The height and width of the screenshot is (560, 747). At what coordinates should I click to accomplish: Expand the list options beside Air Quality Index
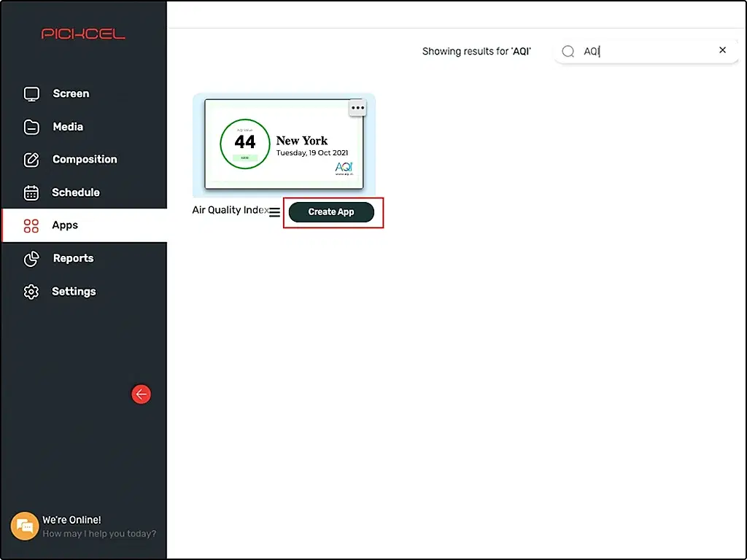(x=274, y=212)
